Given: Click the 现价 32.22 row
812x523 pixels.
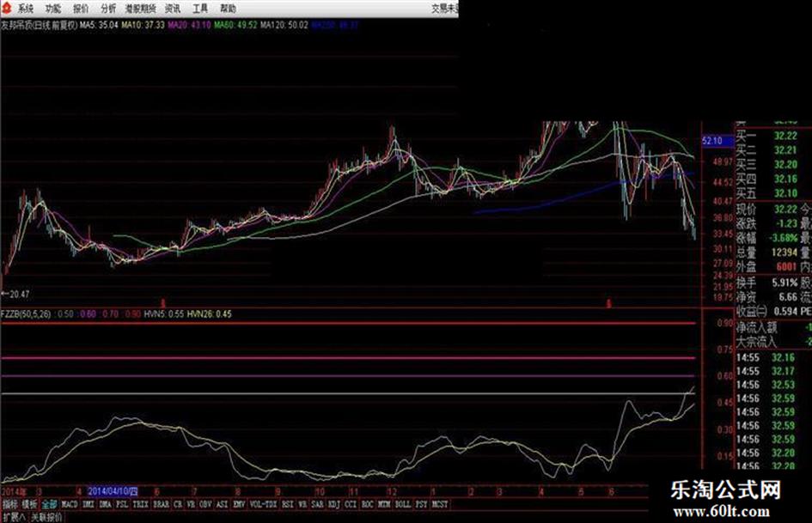Looking at the screenshot, I should pyautogui.click(x=767, y=210).
